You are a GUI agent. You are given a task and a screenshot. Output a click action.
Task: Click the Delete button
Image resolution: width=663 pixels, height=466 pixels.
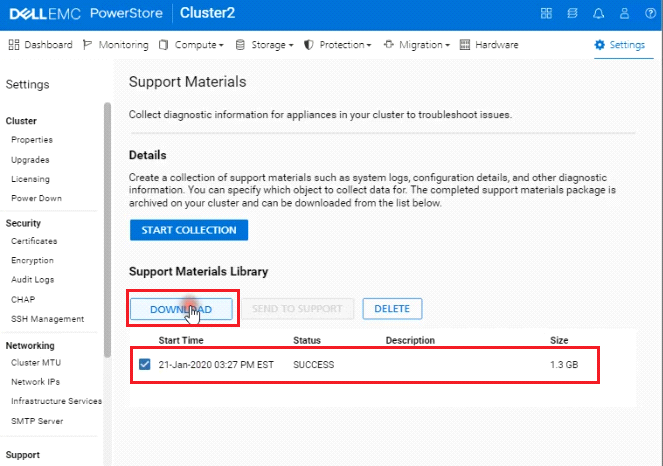click(392, 309)
